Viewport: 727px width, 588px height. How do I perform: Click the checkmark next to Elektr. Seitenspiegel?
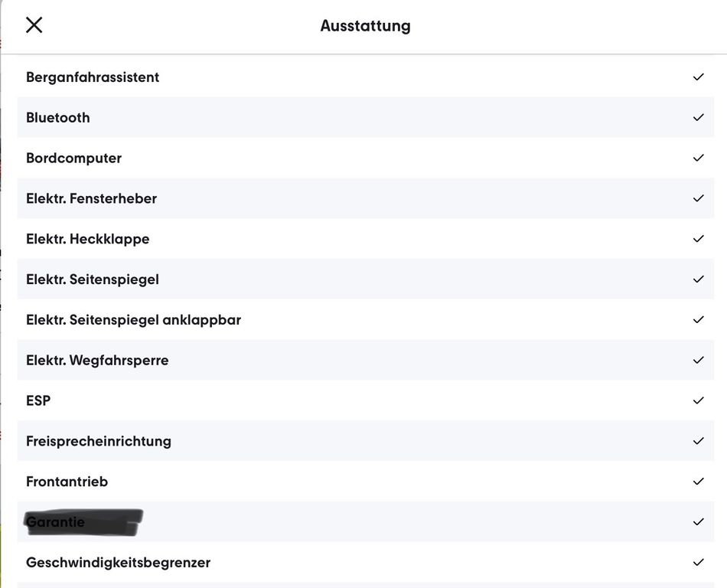[698, 279]
